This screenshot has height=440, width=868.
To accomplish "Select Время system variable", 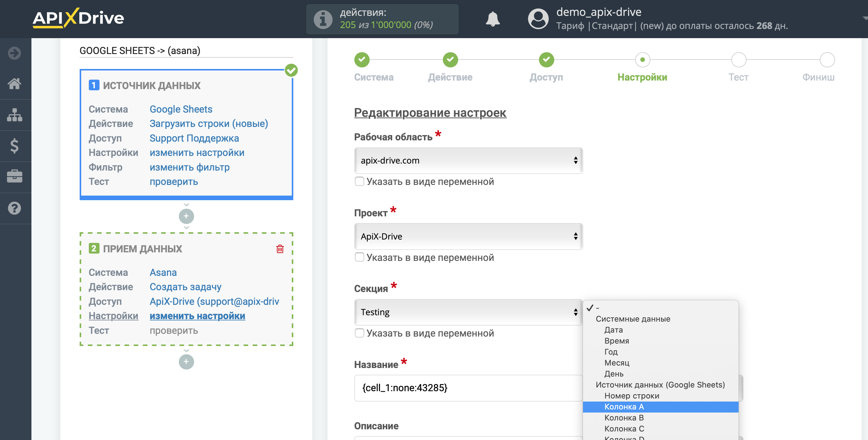I will (x=660, y=341).
